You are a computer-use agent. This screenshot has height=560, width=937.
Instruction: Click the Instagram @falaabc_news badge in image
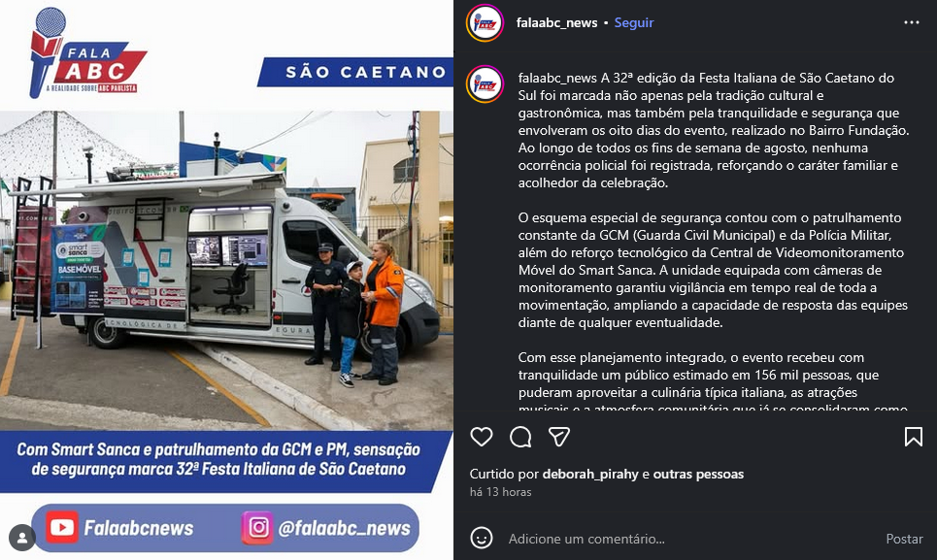click(327, 528)
